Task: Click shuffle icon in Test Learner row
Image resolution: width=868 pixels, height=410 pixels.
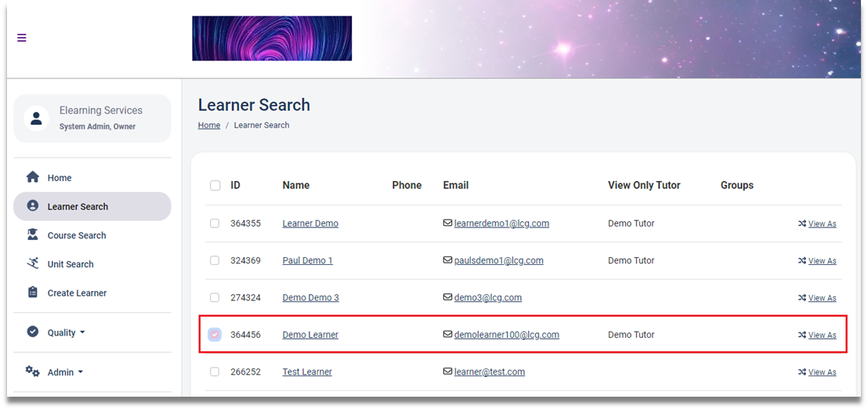Action: pos(801,372)
